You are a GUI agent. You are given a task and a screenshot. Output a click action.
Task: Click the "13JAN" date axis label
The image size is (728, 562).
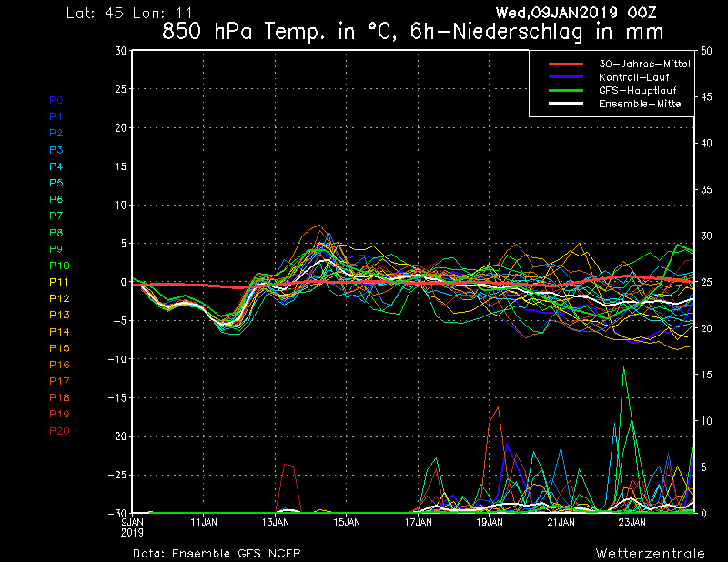click(x=276, y=522)
